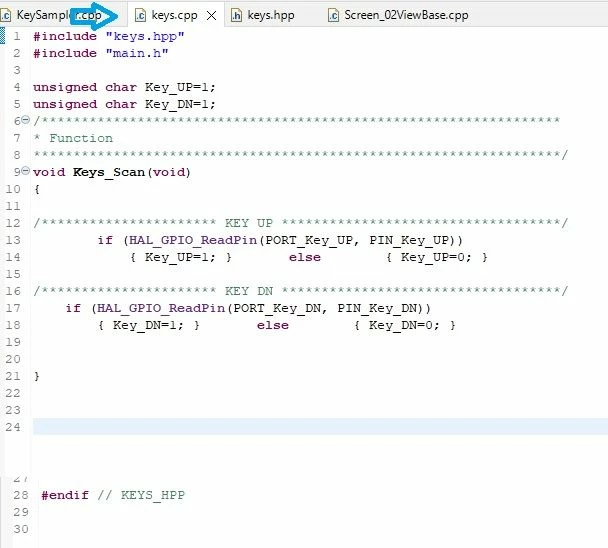Image resolution: width=608 pixels, height=548 pixels.
Task: Click the keys.cpp file icon
Action: 140,16
